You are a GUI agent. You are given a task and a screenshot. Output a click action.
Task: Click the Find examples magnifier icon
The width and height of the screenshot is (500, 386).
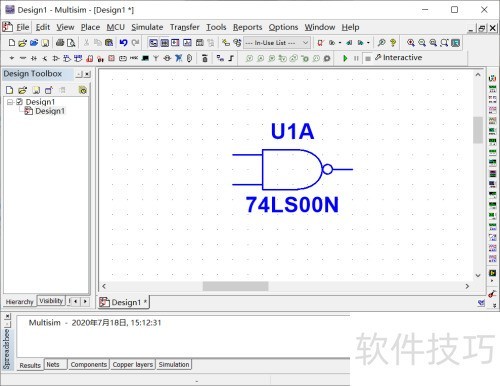click(382, 43)
